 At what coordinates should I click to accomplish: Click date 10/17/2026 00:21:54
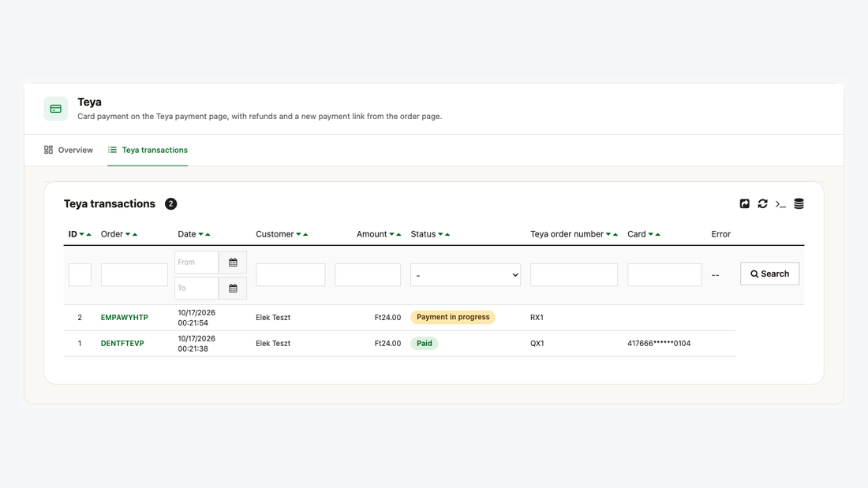pyautogui.click(x=196, y=318)
